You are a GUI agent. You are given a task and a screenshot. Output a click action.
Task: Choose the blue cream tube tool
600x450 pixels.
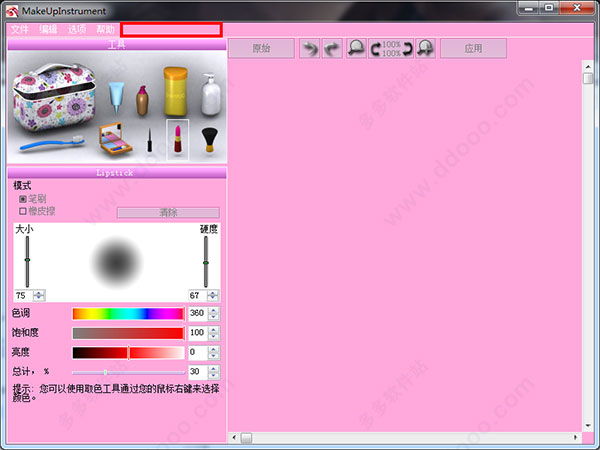pyautogui.click(x=116, y=98)
